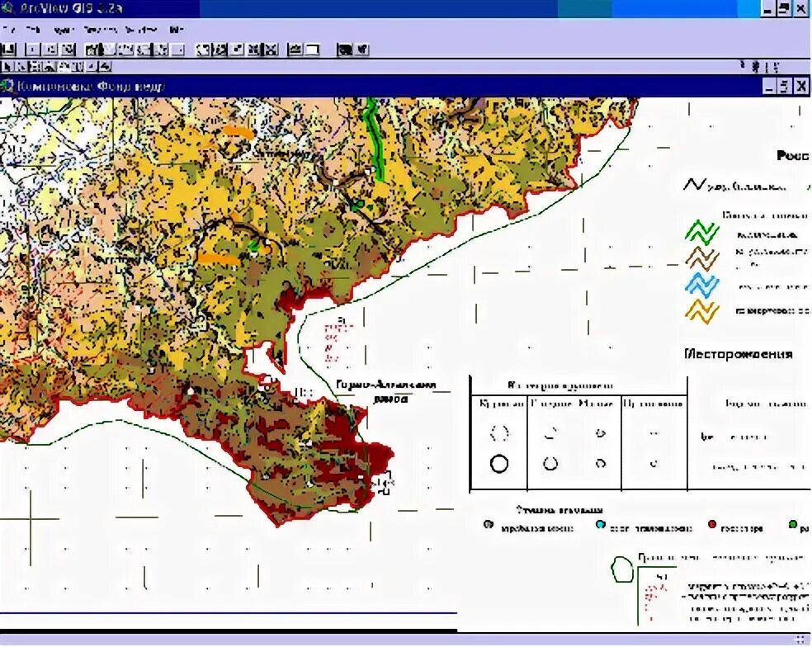Select the Text tool marked T

coord(78,66)
